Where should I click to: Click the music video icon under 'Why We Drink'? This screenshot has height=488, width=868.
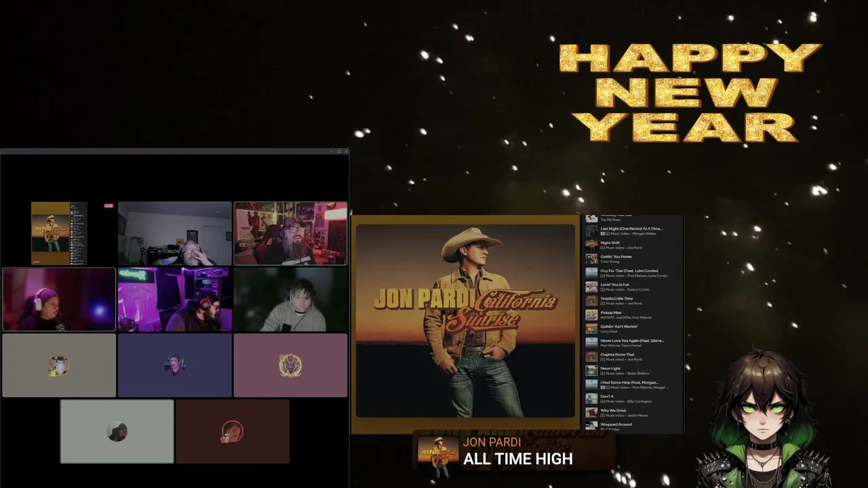tap(602, 415)
